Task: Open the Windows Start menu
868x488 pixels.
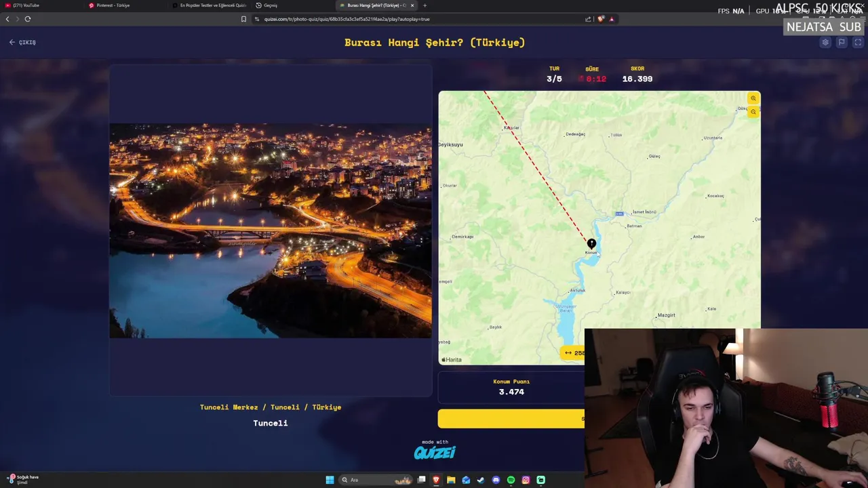Action: point(330,480)
